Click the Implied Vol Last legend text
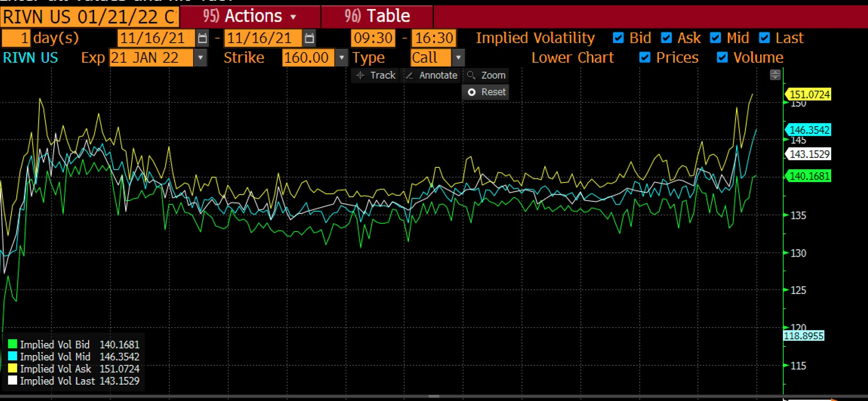Image resolution: width=868 pixels, height=401 pixels. pos(57,381)
